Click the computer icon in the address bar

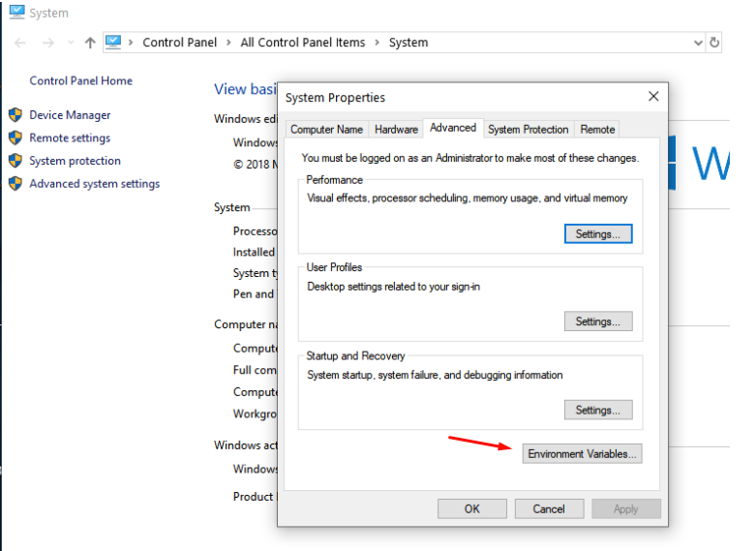click(x=113, y=42)
